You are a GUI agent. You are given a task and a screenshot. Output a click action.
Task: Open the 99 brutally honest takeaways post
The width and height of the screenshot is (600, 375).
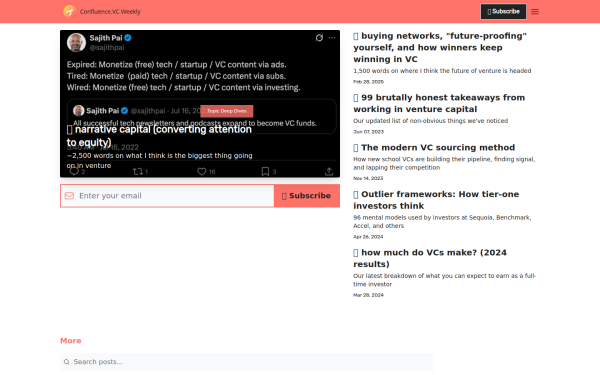point(439,103)
